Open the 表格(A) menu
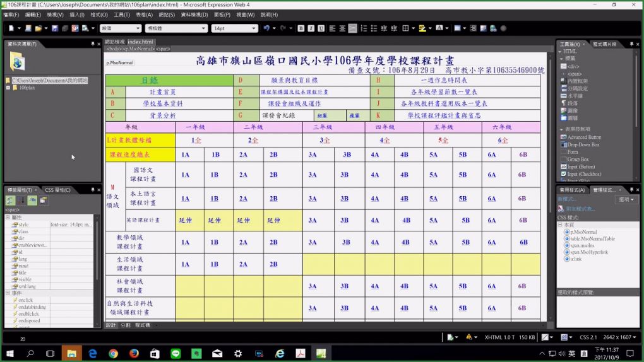Screen dimensions: 644x362 (144, 15)
